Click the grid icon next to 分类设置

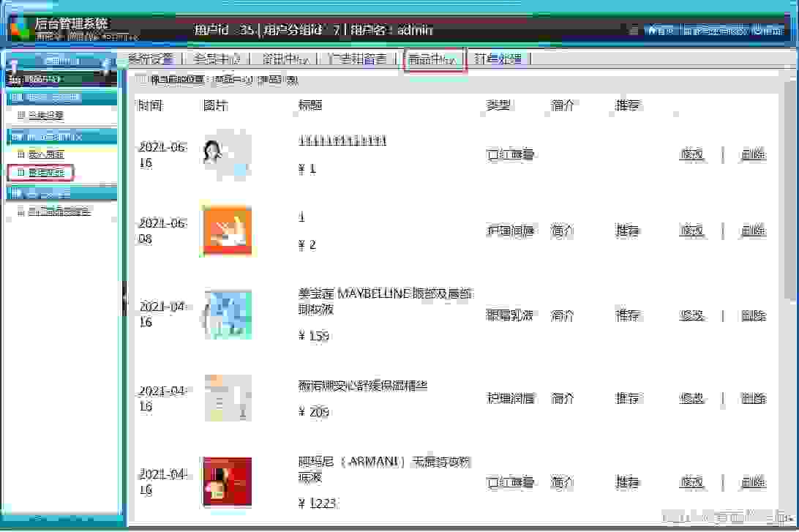(21, 115)
